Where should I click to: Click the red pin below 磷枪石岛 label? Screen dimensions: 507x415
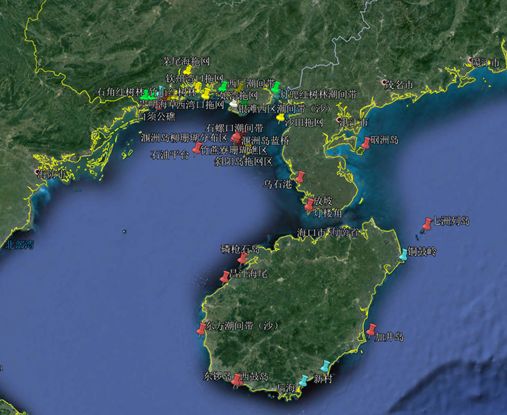243,258
